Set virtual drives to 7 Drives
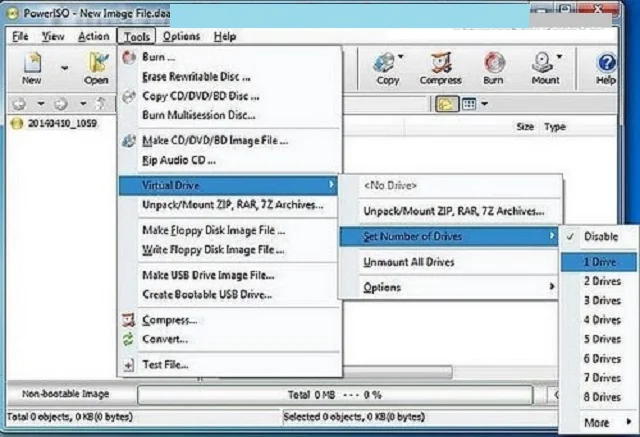640x437 pixels. (x=598, y=378)
